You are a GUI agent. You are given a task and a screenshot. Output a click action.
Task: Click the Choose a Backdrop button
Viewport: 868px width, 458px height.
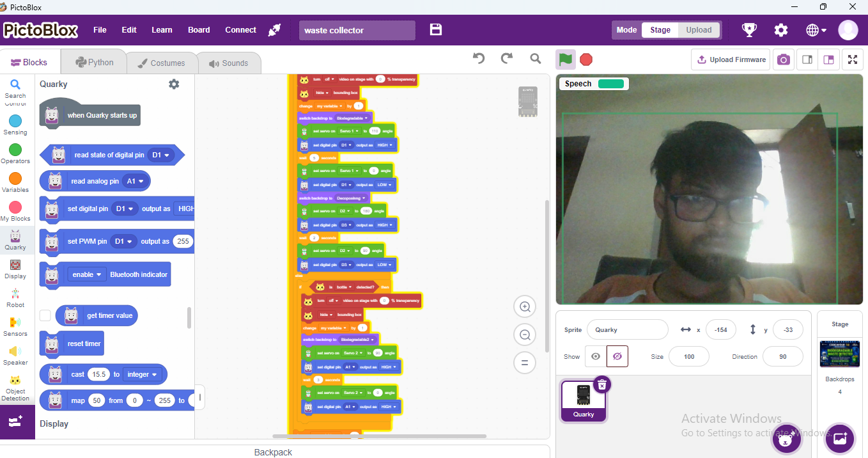[x=840, y=439]
